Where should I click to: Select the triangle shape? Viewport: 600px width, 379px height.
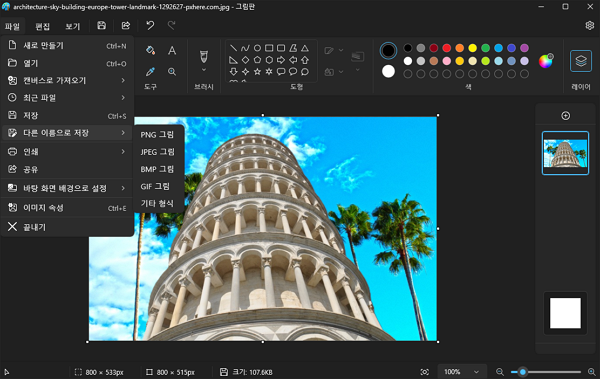[305, 48]
